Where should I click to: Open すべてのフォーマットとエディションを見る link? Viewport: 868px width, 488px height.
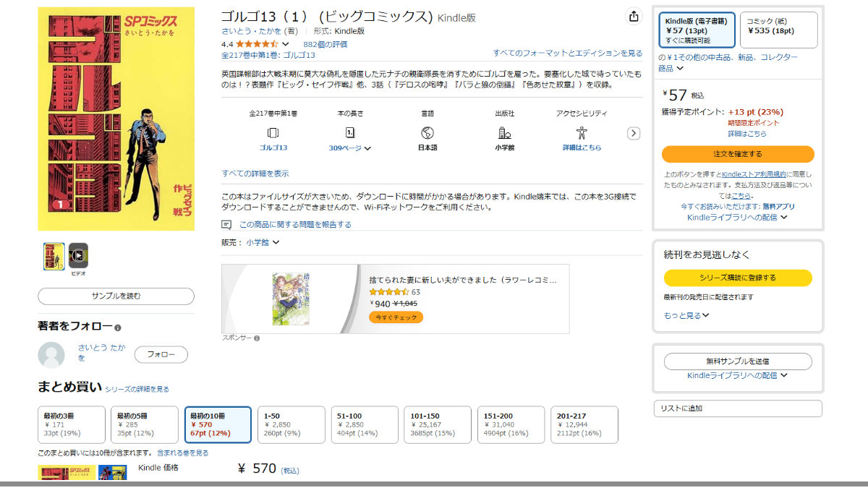click(568, 53)
